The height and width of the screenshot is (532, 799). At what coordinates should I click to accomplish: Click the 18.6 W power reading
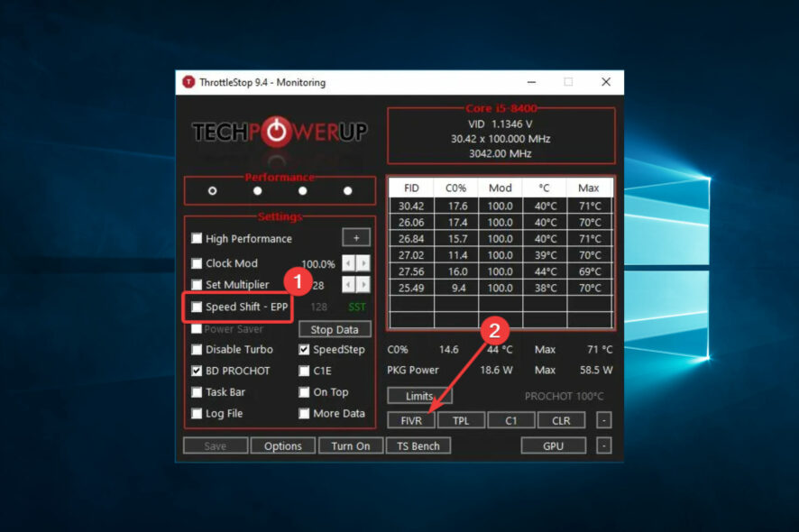(496, 371)
